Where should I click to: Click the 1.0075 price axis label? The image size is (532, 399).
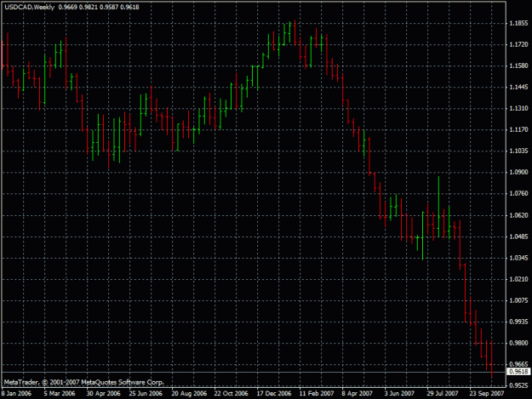518,300
